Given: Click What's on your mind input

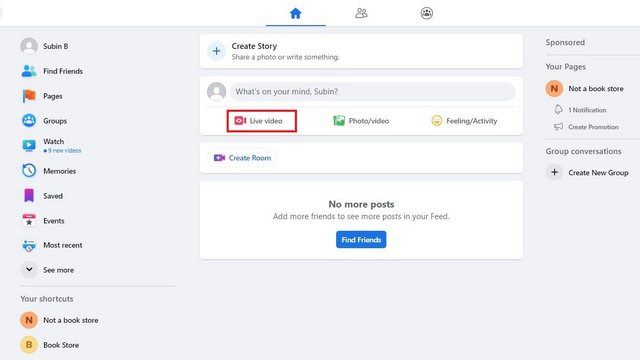Looking at the screenshot, I should [372, 91].
